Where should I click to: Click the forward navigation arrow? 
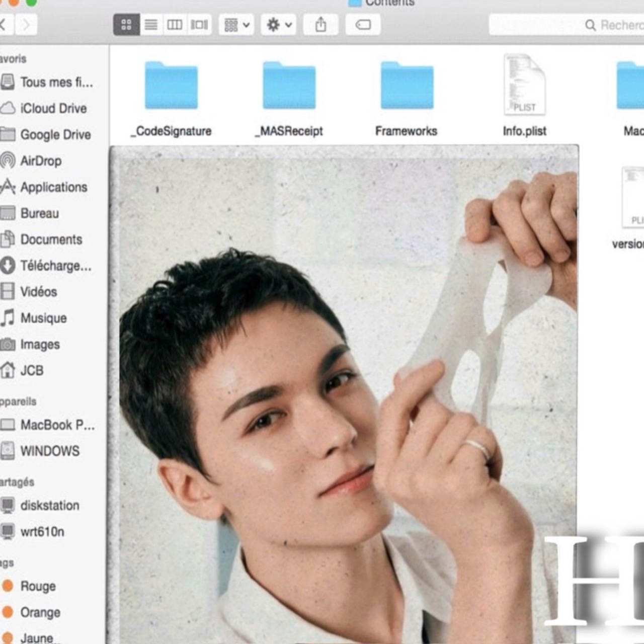coord(26,25)
